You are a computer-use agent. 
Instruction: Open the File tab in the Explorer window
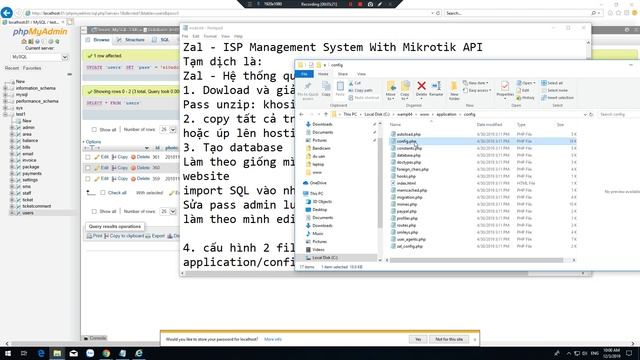pyautogui.click(x=304, y=74)
